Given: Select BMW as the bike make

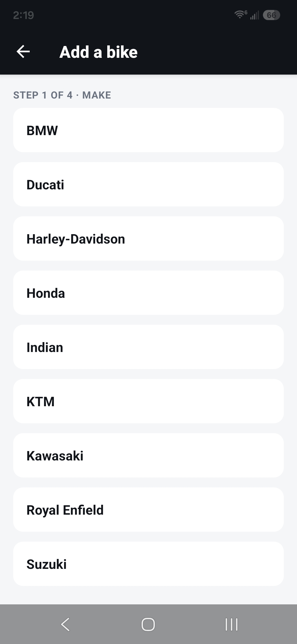Looking at the screenshot, I should point(148,130).
